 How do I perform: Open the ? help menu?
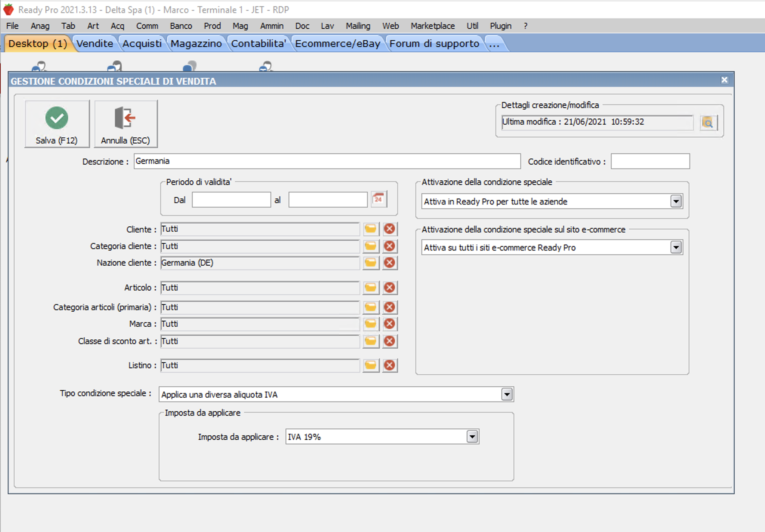(x=525, y=26)
